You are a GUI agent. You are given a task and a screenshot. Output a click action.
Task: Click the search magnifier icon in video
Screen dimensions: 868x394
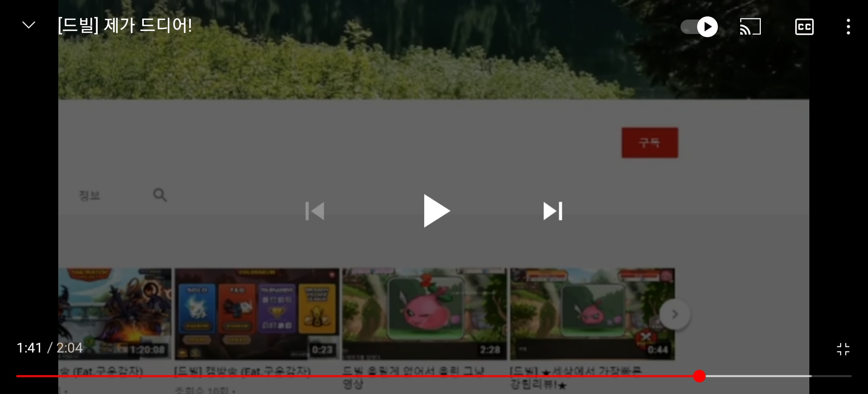click(x=160, y=195)
